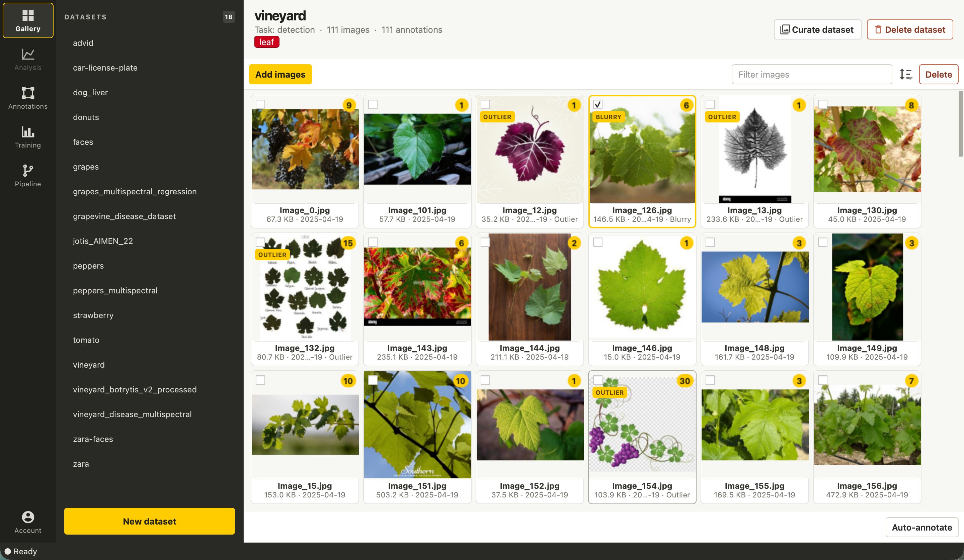Open the faces dataset
Screen dimensions: 964x560
[150, 142]
